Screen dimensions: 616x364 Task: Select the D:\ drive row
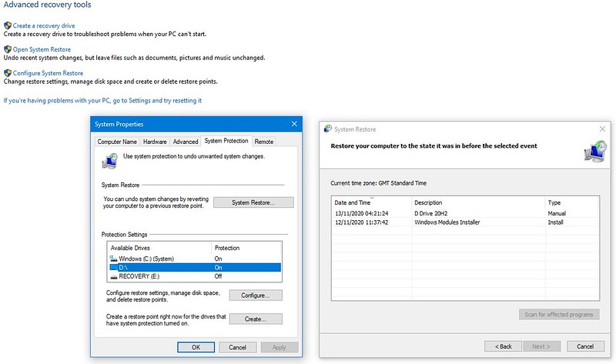pos(195,267)
